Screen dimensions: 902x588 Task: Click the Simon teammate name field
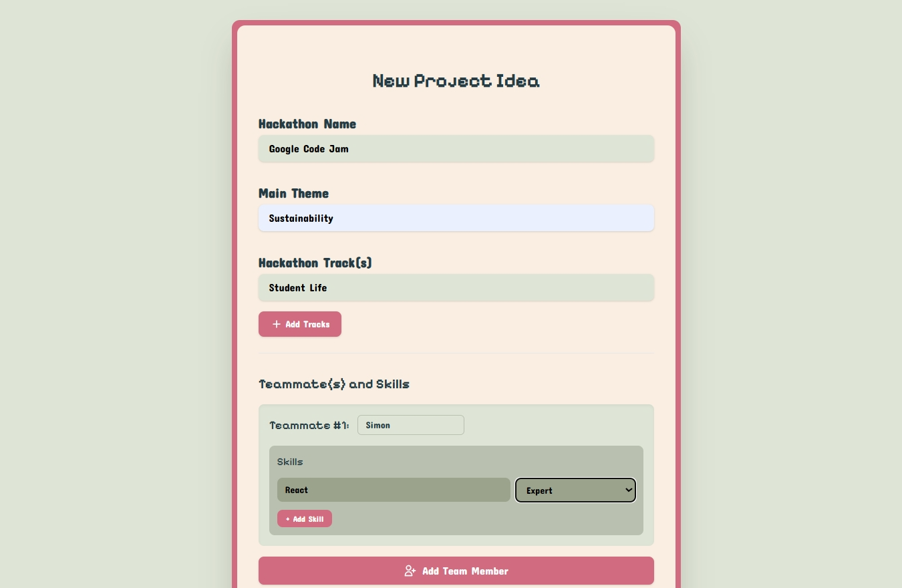pyautogui.click(x=410, y=425)
